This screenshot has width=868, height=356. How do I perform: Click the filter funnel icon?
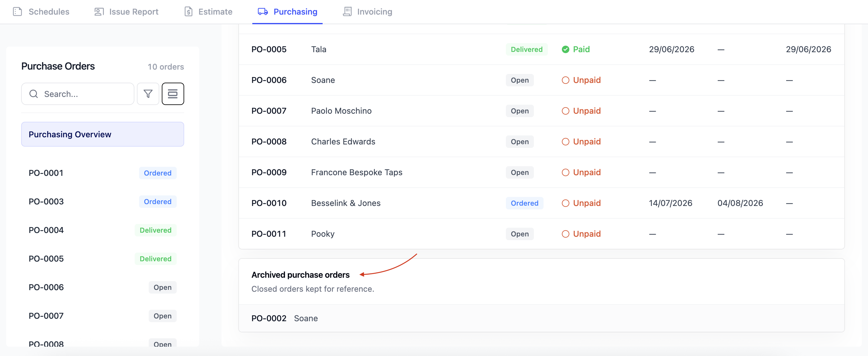(148, 94)
